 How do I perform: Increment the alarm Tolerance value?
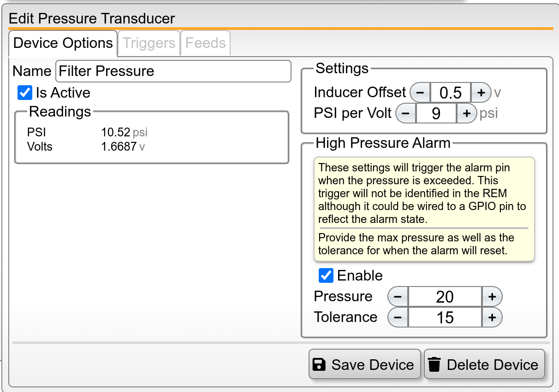pos(493,317)
